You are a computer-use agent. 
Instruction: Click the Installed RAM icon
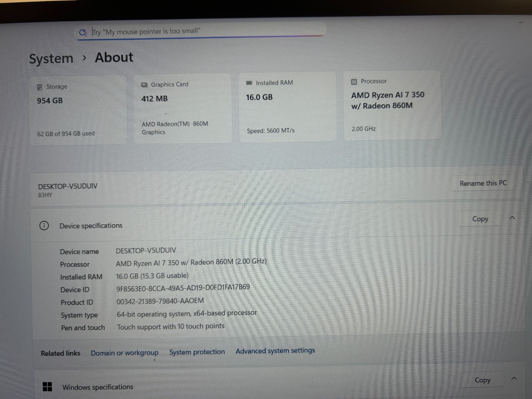tap(249, 83)
